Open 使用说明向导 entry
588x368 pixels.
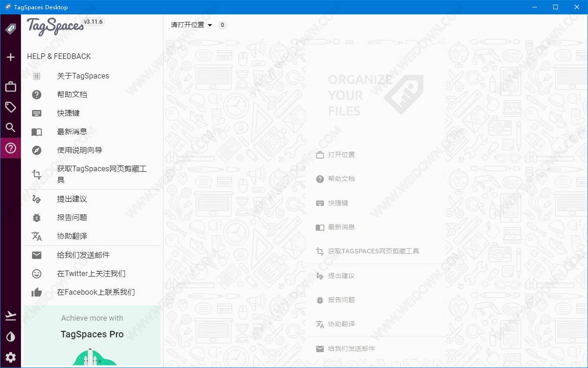[92, 150]
